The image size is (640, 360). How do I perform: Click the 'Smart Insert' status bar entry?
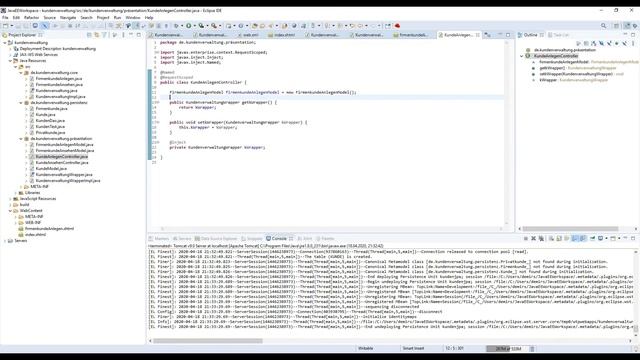coord(413,349)
